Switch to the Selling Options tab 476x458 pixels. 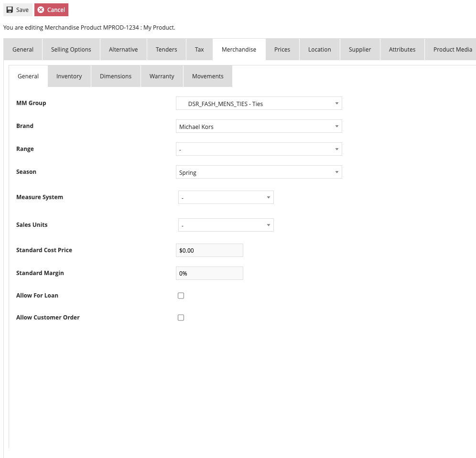click(x=71, y=50)
